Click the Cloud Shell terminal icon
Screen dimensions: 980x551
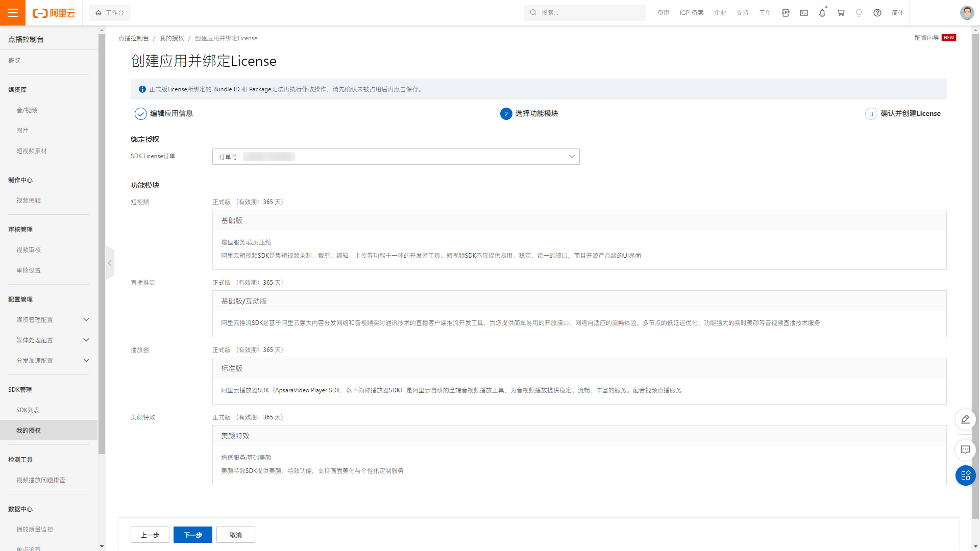click(x=804, y=13)
